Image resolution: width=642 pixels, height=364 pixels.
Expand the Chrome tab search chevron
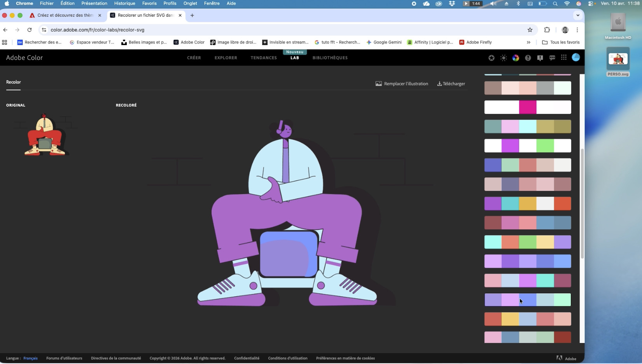[578, 16]
